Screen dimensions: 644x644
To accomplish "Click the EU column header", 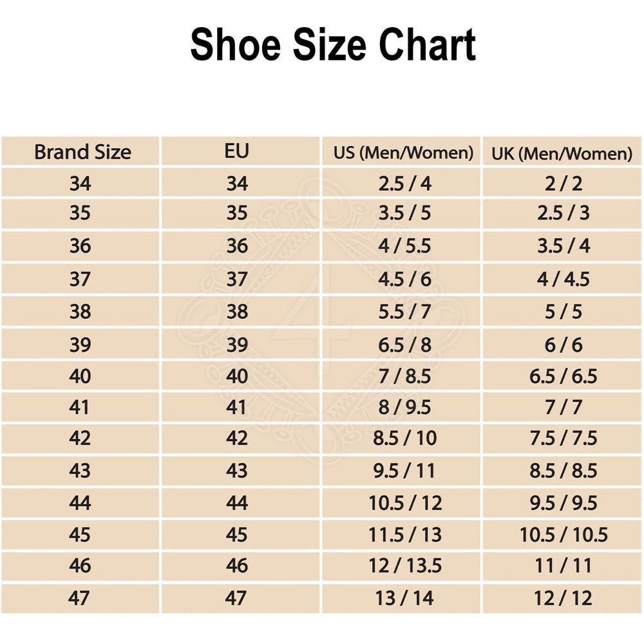I will (x=237, y=151).
